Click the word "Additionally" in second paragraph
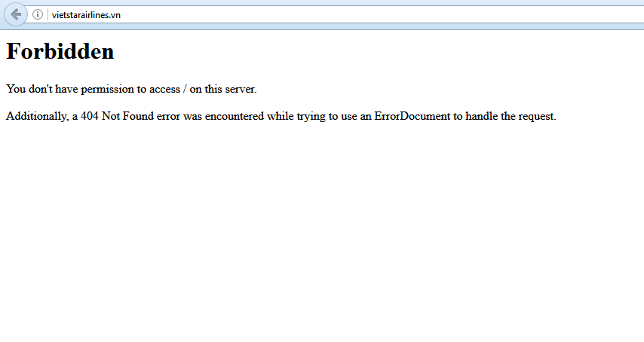Screen dimensions: 644x342 coord(36,116)
